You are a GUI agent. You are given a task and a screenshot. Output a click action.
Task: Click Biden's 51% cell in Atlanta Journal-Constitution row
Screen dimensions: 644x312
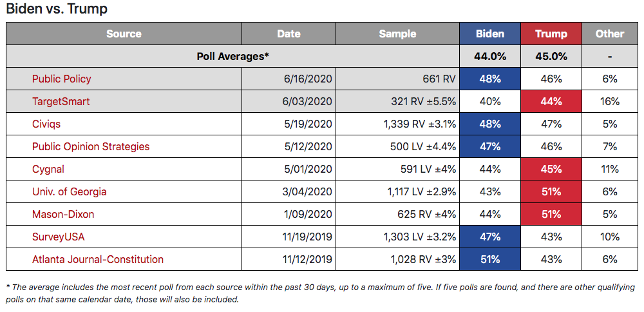[x=490, y=259]
